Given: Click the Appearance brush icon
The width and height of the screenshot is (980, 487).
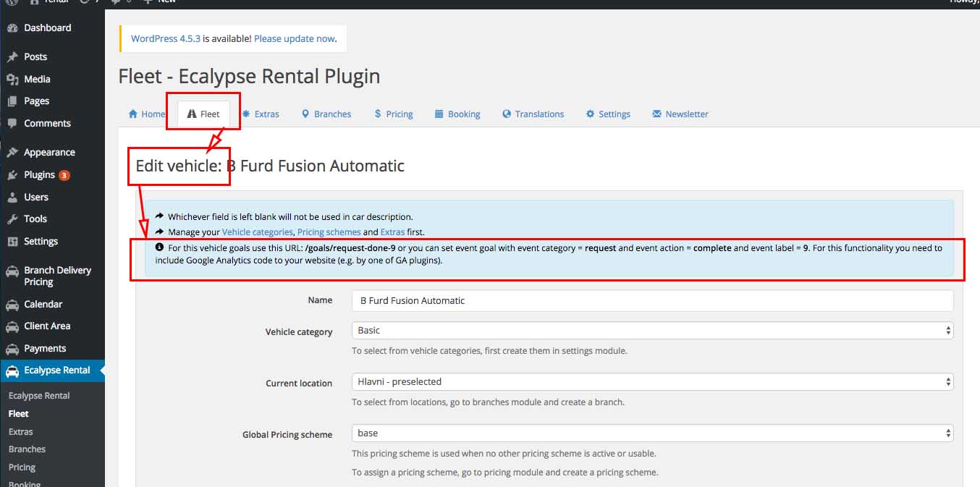Looking at the screenshot, I should coord(12,153).
